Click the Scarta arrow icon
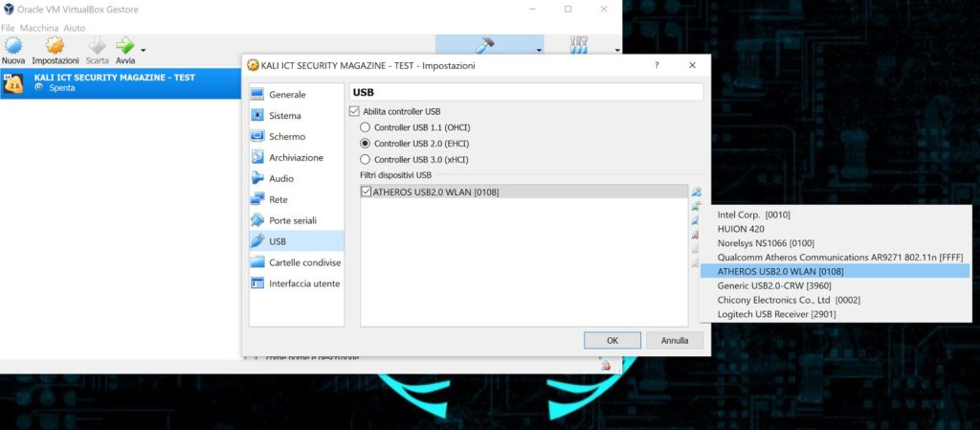Image resolution: width=980 pixels, height=430 pixels. pos(97,46)
